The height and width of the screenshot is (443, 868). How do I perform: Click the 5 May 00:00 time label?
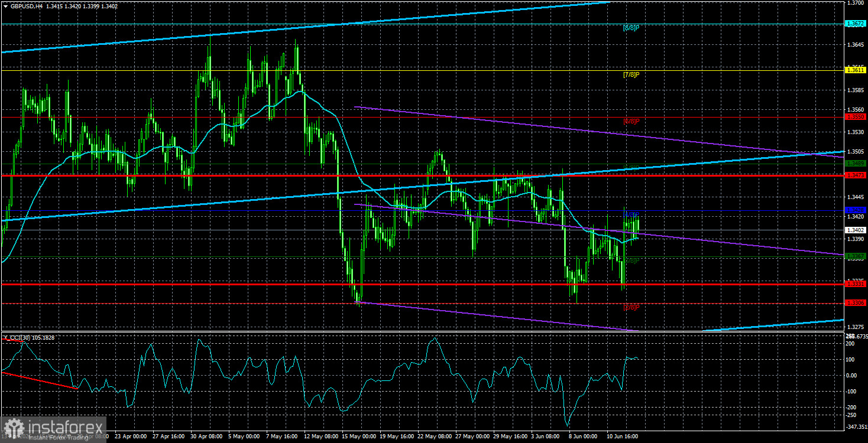click(x=243, y=438)
